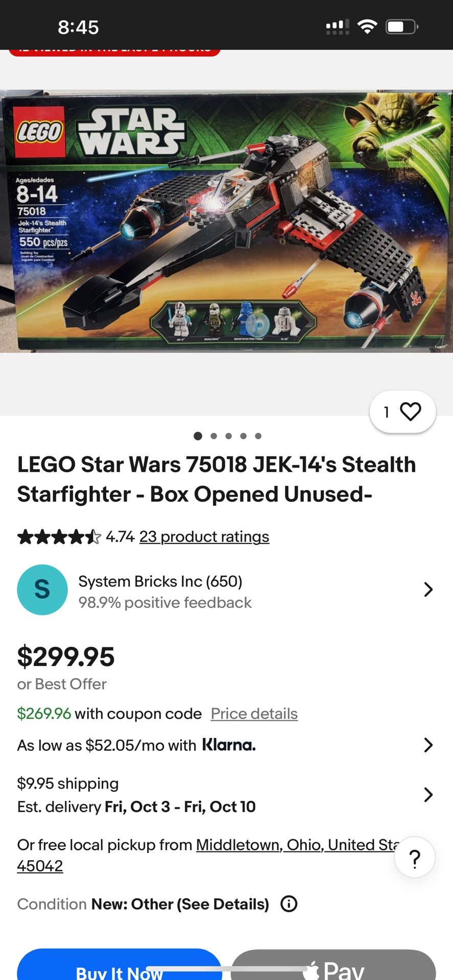Image resolution: width=453 pixels, height=980 pixels.
Task: Expand Klarna payment options chevron
Action: 428,745
